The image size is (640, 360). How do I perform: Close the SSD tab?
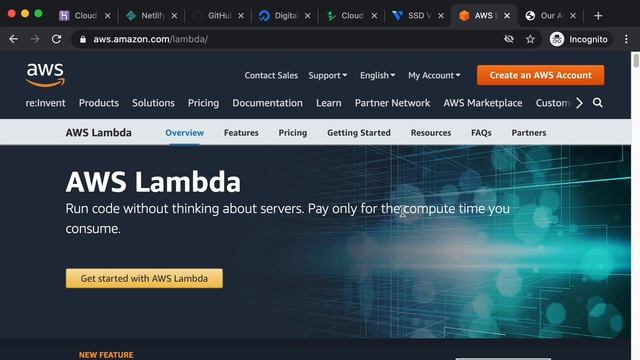(441, 16)
